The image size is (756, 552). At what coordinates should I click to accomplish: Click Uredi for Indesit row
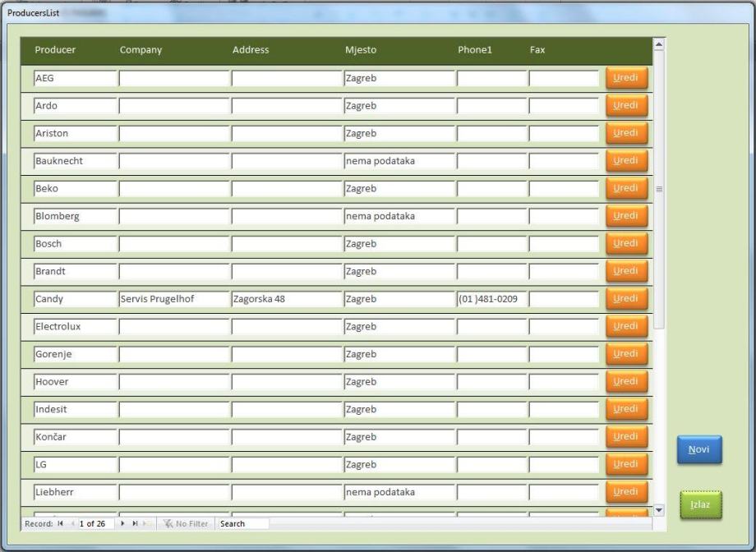pos(626,409)
